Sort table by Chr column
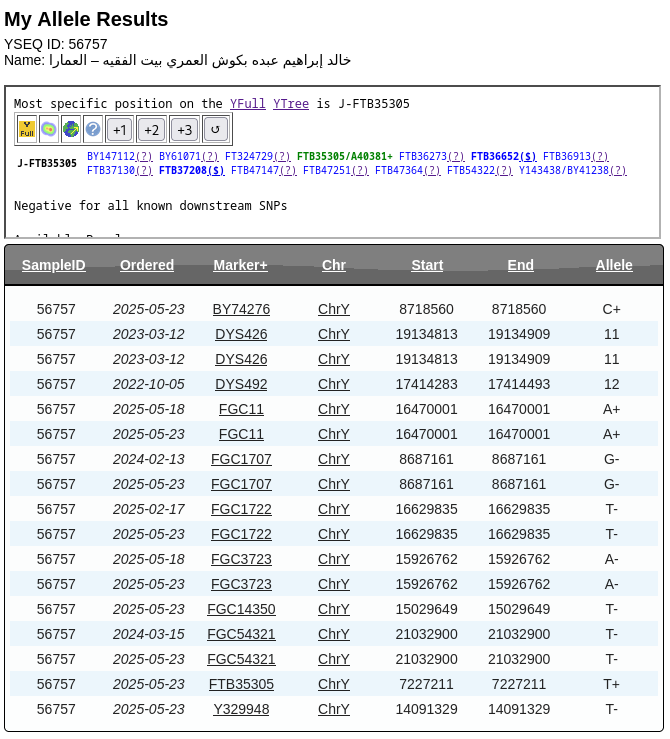 pyautogui.click(x=334, y=265)
